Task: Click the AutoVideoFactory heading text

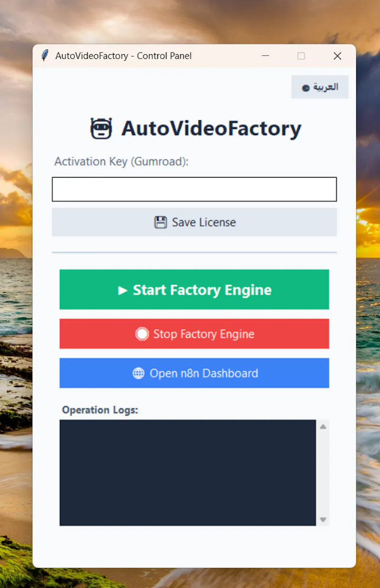Action: pos(211,128)
